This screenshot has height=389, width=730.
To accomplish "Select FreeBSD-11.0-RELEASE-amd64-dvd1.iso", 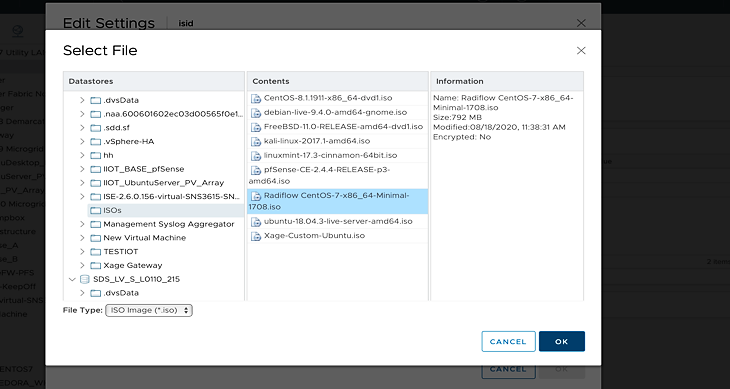I will (x=338, y=127).
